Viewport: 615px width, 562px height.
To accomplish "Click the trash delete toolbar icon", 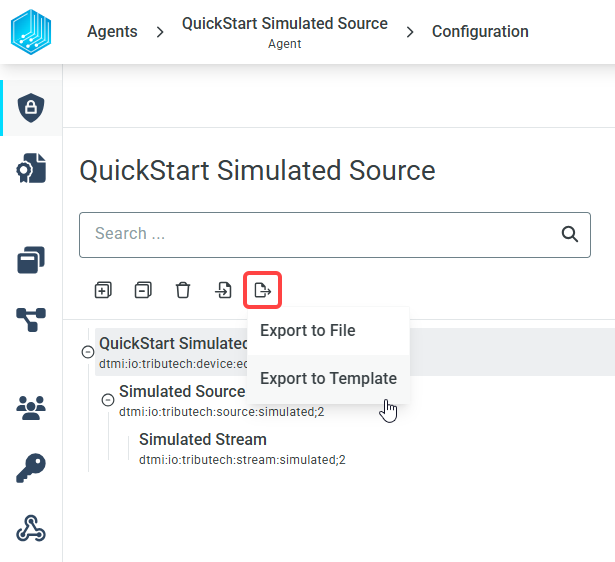I will click(183, 290).
